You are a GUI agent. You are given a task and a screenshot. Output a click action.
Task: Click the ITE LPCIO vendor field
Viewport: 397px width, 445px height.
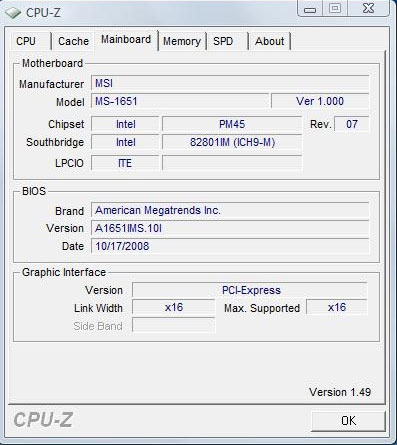(125, 163)
